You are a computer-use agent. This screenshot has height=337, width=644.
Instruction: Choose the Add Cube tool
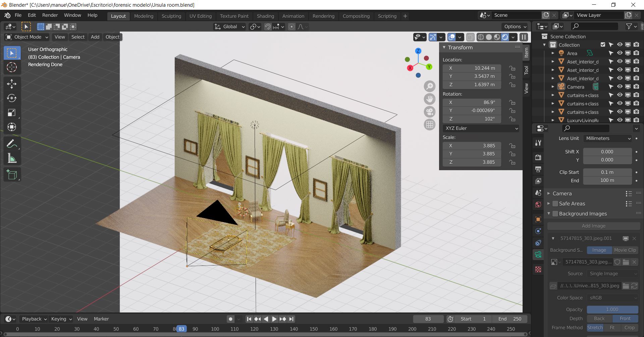(x=12, y=175)
